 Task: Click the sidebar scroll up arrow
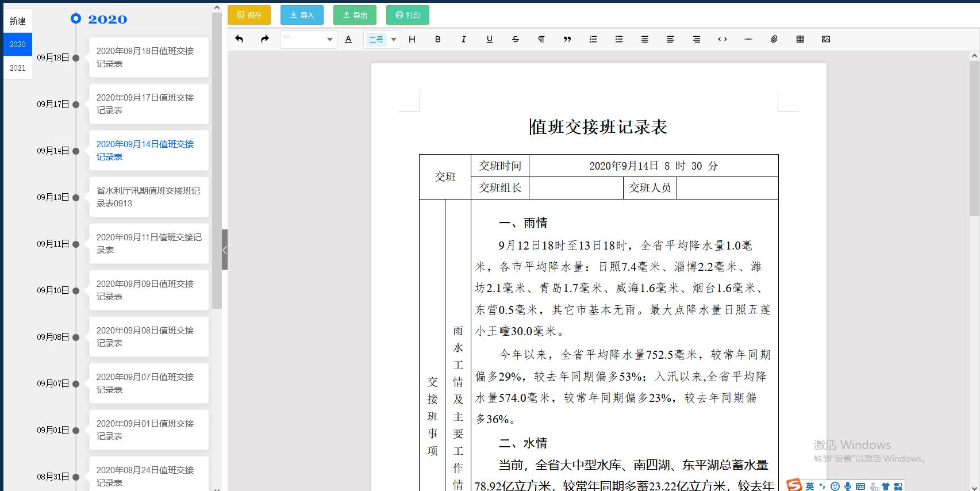217,7
